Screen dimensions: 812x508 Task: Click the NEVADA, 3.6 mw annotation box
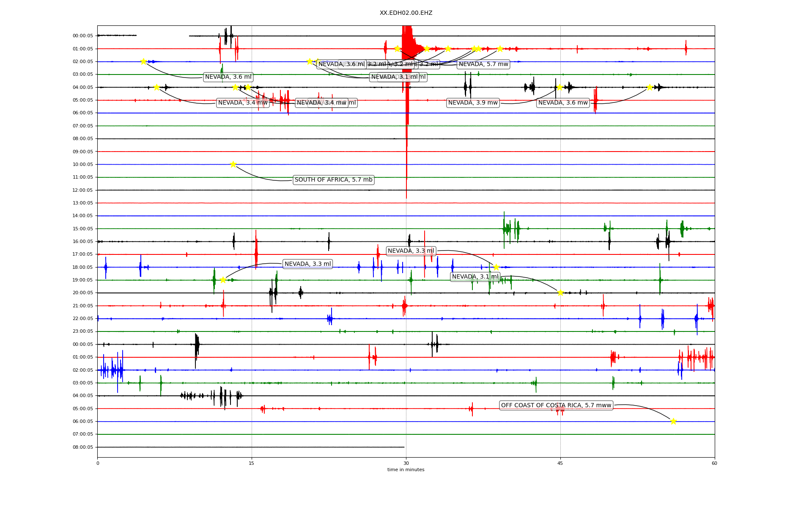(563, 103)
